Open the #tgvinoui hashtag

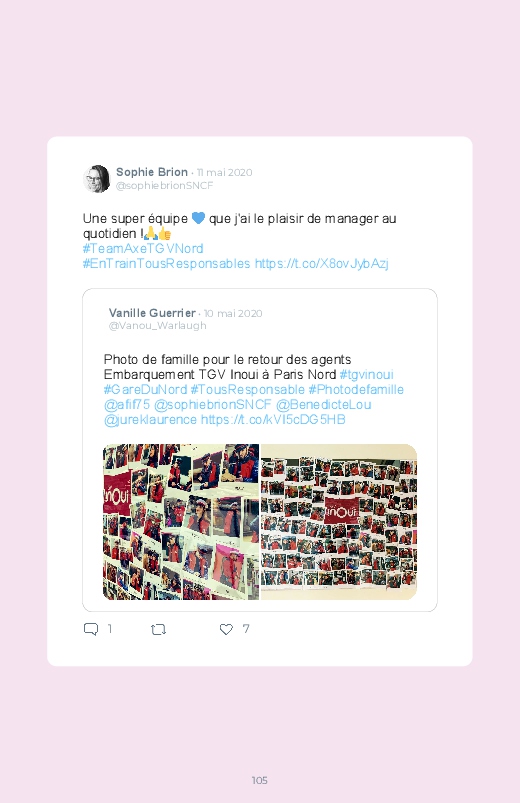click(x=366, y=374)
